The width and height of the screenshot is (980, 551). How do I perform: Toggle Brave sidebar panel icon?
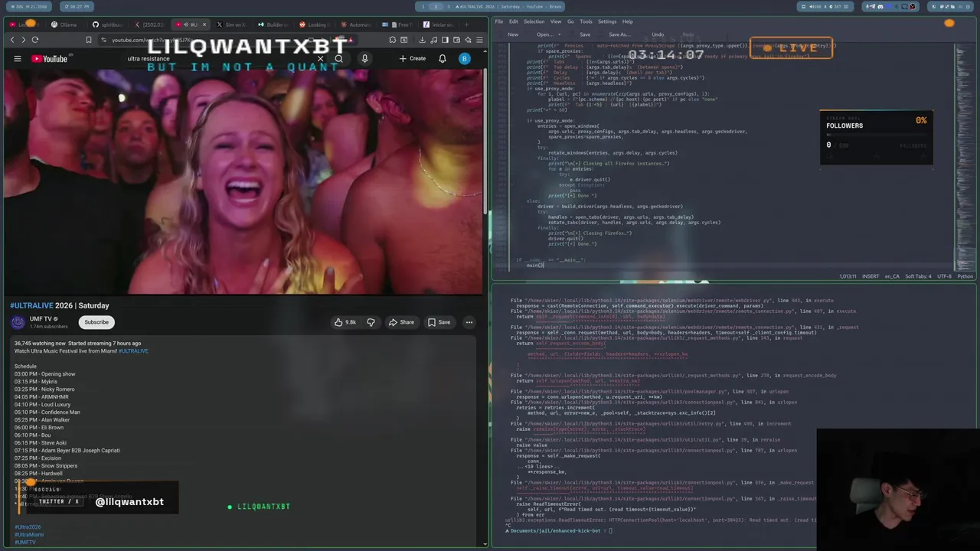tap(445, 40)
